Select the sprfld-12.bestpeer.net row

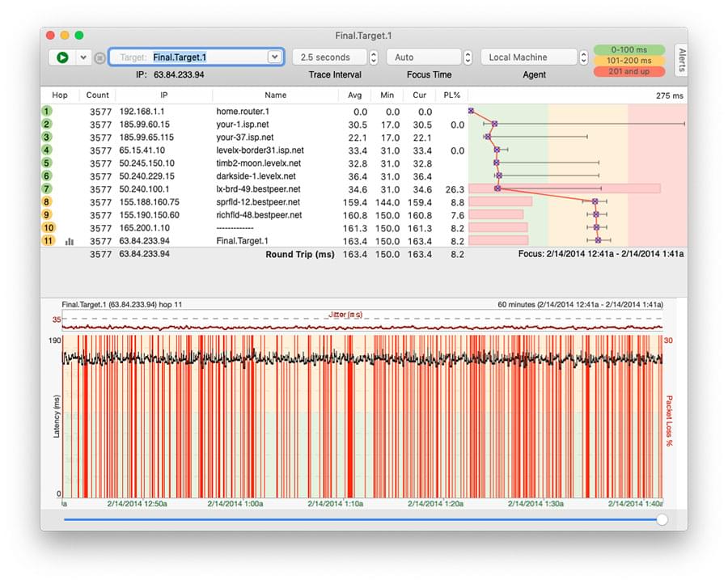pyautogui.click(x=257, y=202)
